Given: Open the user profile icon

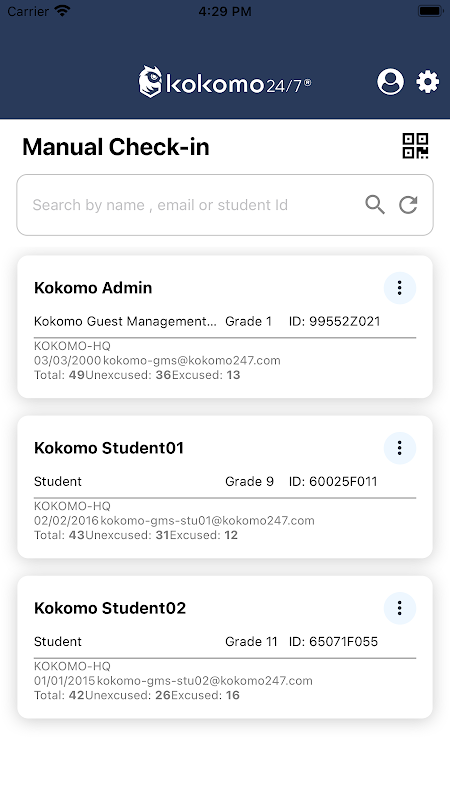Looking at the screenshot, I should pos(390,82).
